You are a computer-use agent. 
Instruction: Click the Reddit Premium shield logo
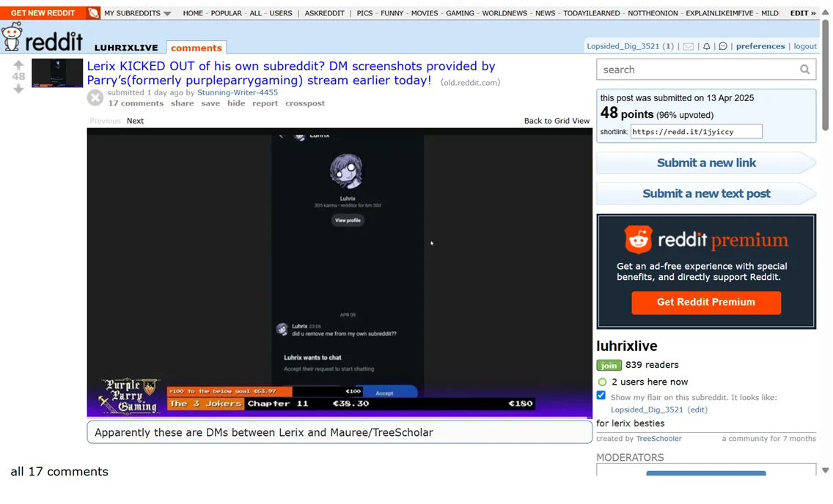(x=638, y=240)
